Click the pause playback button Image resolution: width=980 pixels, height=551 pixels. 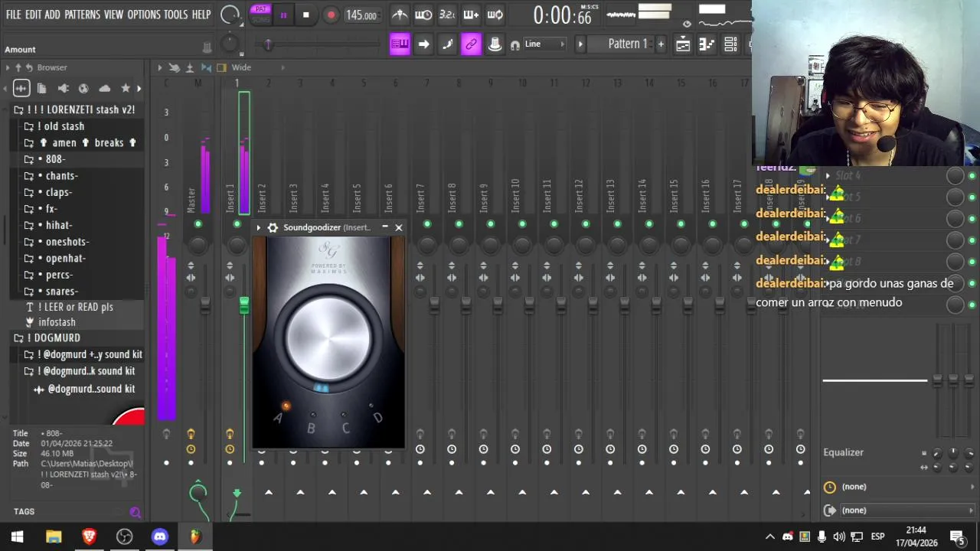click(284, 15)
